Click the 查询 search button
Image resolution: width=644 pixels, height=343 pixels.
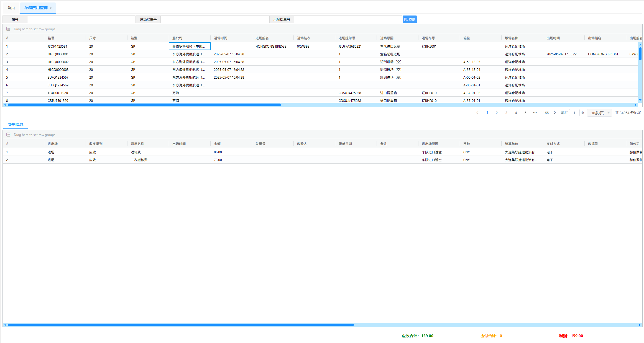tap(410, 19)
